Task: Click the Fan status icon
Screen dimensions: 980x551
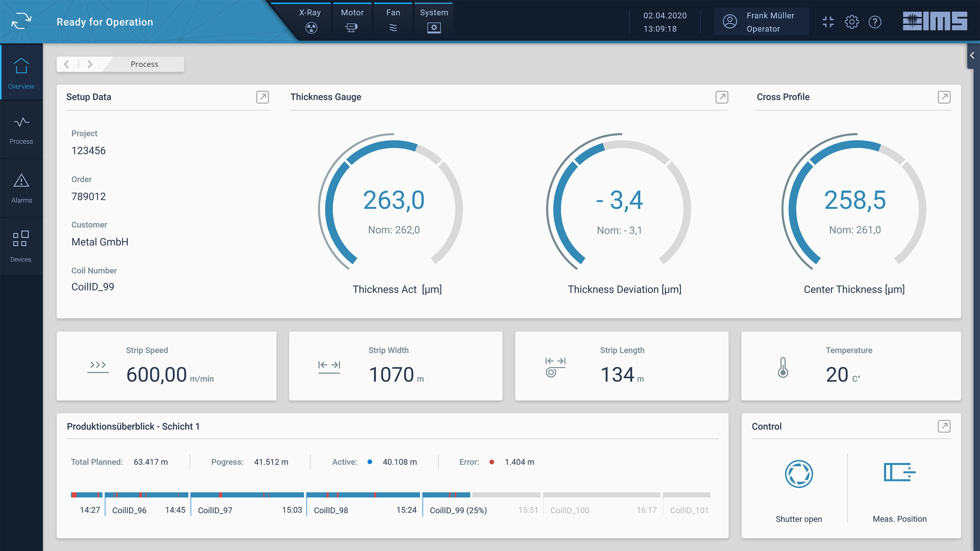Action: [393, 27]
